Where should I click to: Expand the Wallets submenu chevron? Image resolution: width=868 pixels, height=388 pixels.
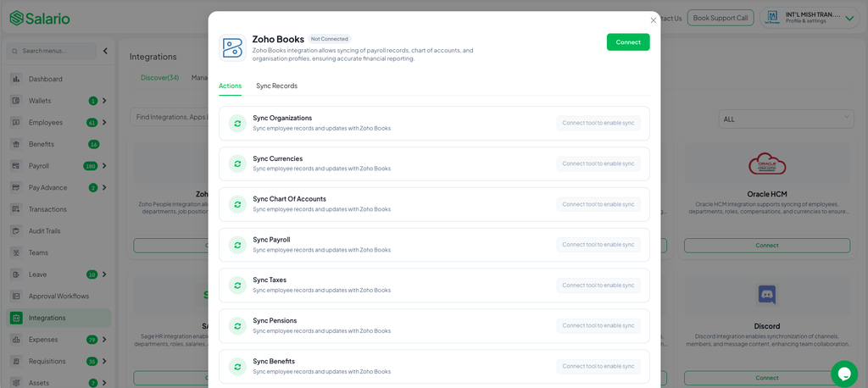(104, 101)
